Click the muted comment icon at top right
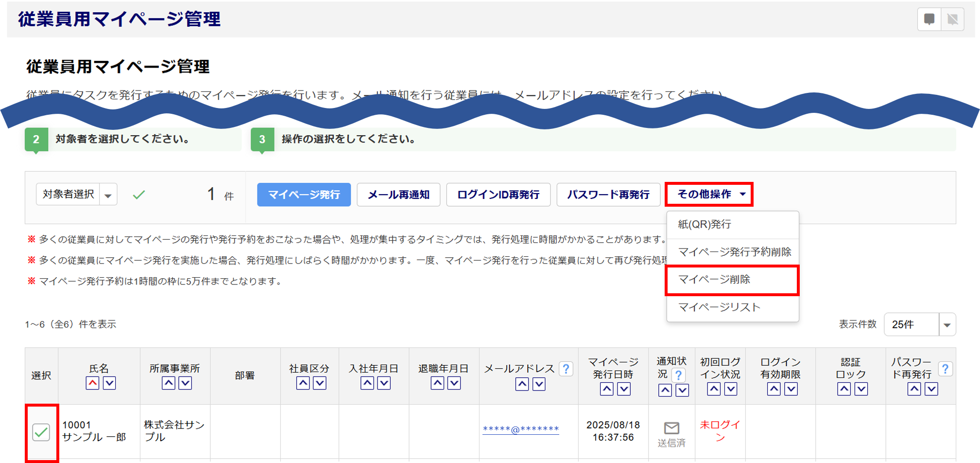980x463 pixels. pos(952,19)
